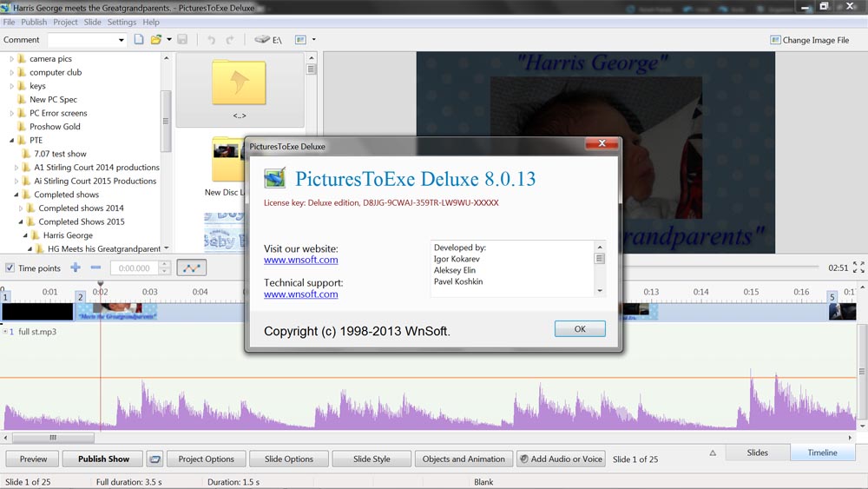868x489 pixels.
Task: Click the time value stepper arrows
Action: click(x=164, y=268)
